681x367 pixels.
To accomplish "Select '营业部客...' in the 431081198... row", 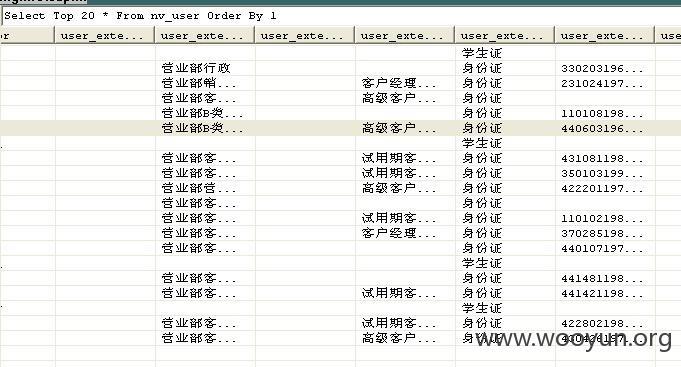I will (198, 159).
